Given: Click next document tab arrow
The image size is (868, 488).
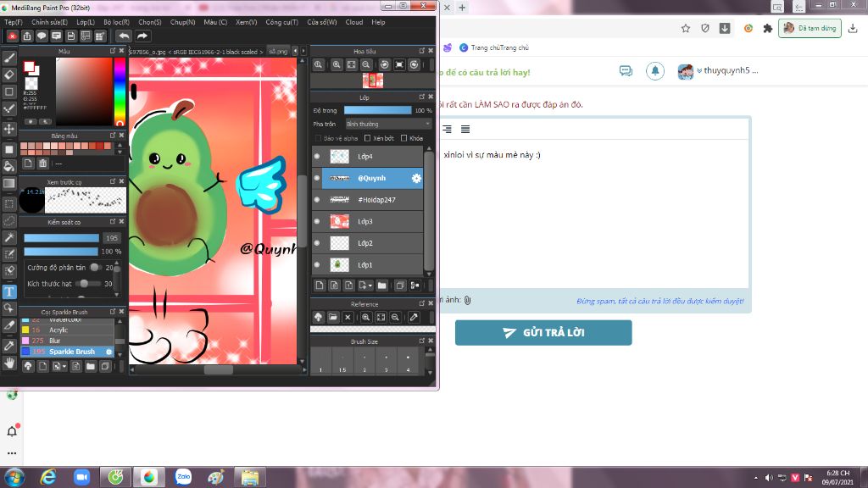Looking at the screenshot, I should (x=303, y=51).
